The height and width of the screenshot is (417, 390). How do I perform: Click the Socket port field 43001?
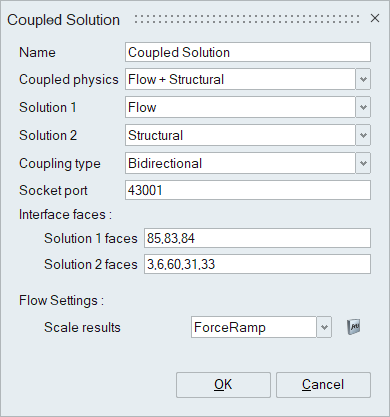pos(248,190)
